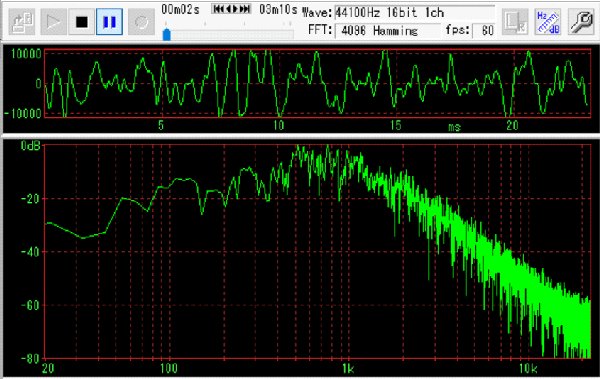This screenshot has height=379, width=600.
Task: Open the FFT 4096 Hamming setting field
Action: [x=387, y=31]
